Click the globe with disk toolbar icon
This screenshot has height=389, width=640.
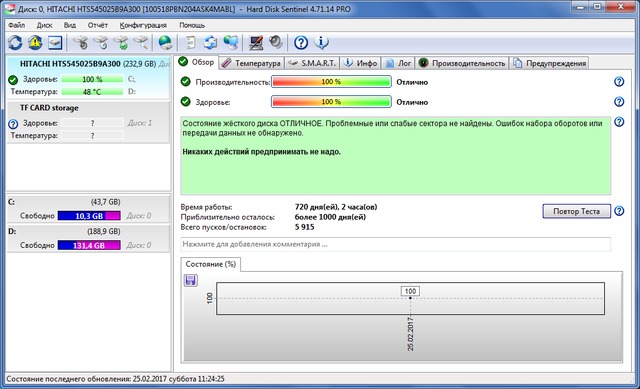click(x=165, y=42)
